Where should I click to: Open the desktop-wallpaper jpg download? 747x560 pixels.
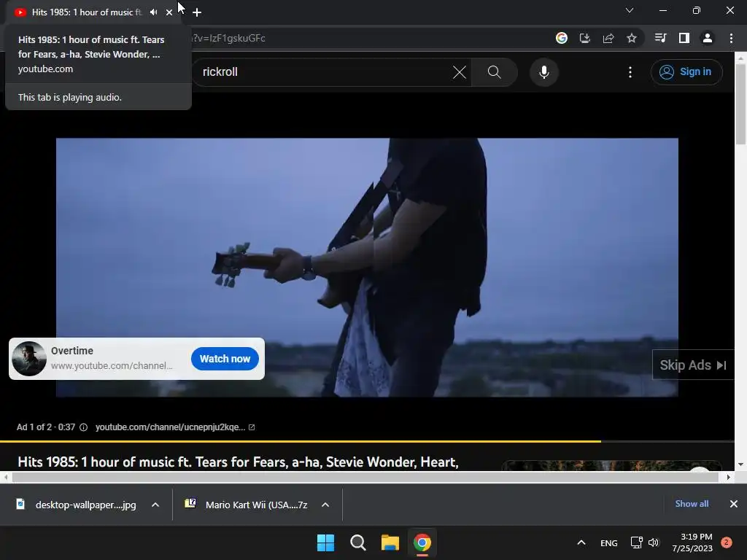76,505
